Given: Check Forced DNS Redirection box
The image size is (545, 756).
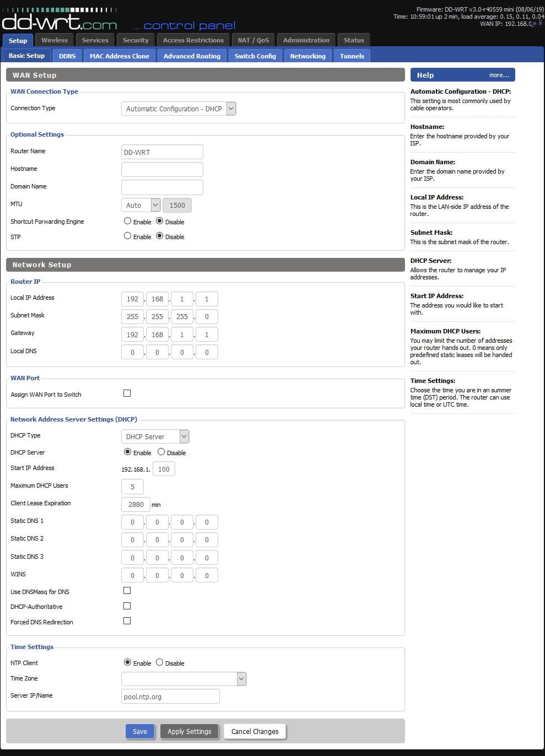Looking at the screenshot, I should (x=127, y=621).
